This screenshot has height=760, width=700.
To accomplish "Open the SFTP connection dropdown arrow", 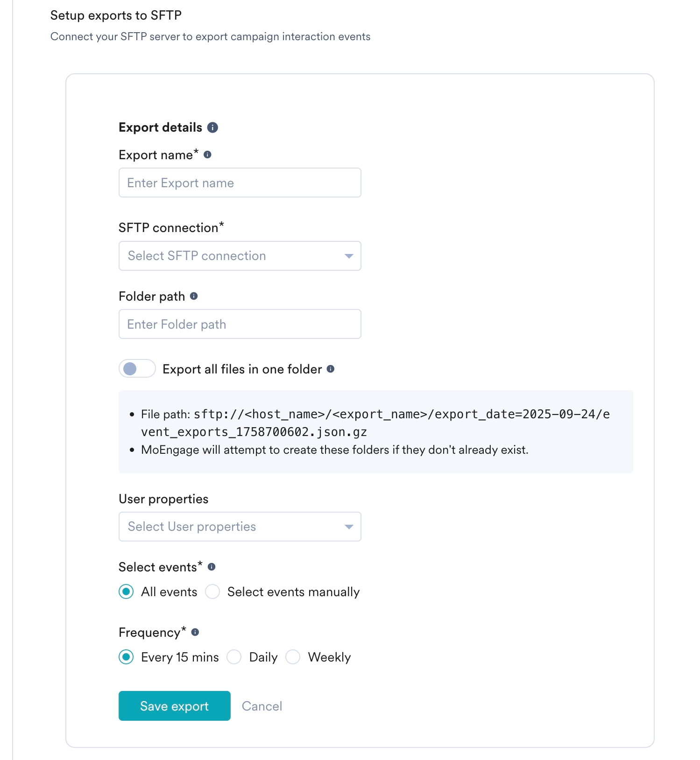I will click(x=348, y=256).
